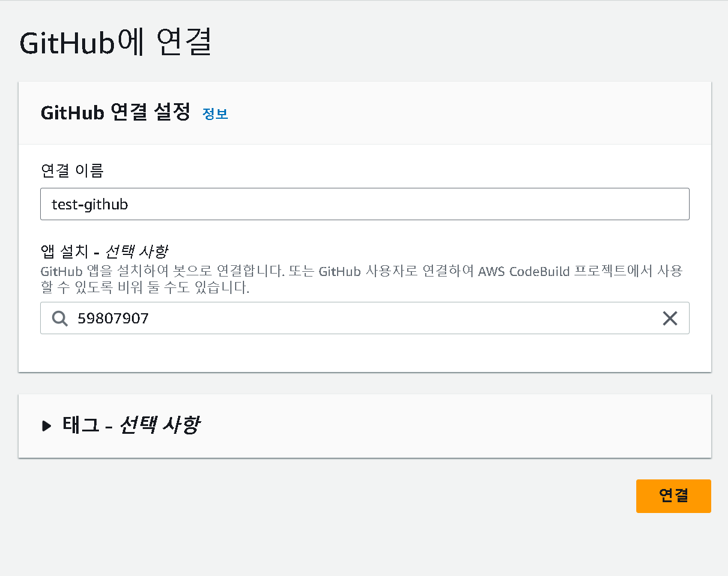Screen dimensions: 728x576
Task: Click the 연결 이름 field label
Action: tap(72, 171)
